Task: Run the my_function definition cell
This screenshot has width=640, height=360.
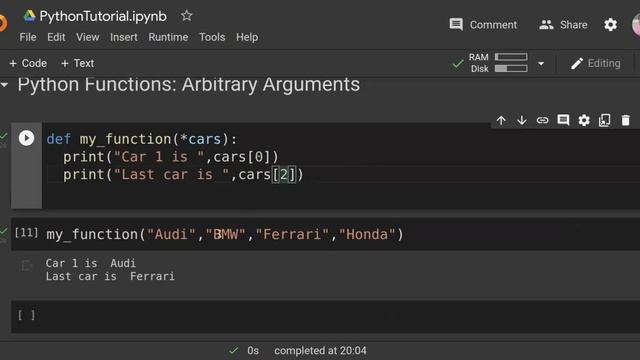Action: [27, 138]
